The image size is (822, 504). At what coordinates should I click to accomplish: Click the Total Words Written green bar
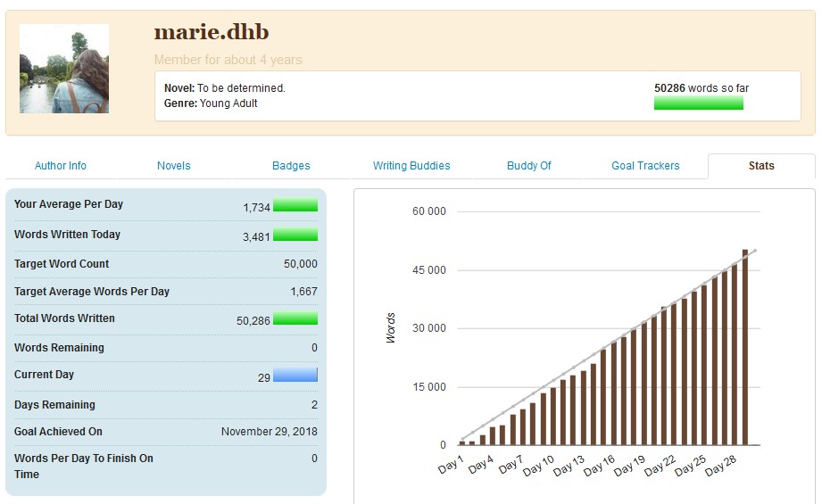(295, 318)
